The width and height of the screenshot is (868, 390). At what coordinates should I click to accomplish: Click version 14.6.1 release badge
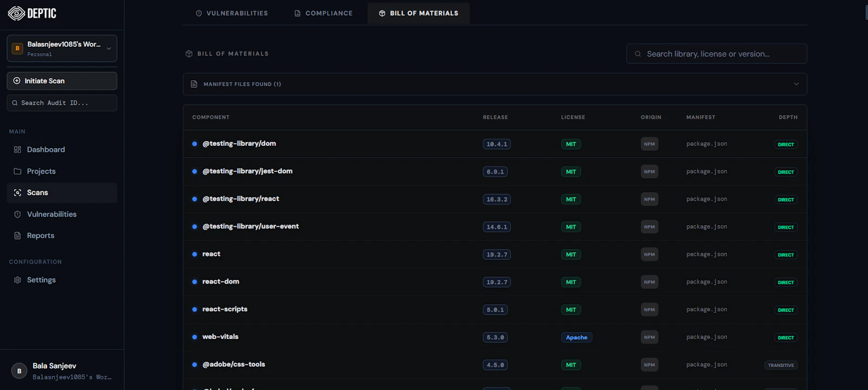[497, 227]
